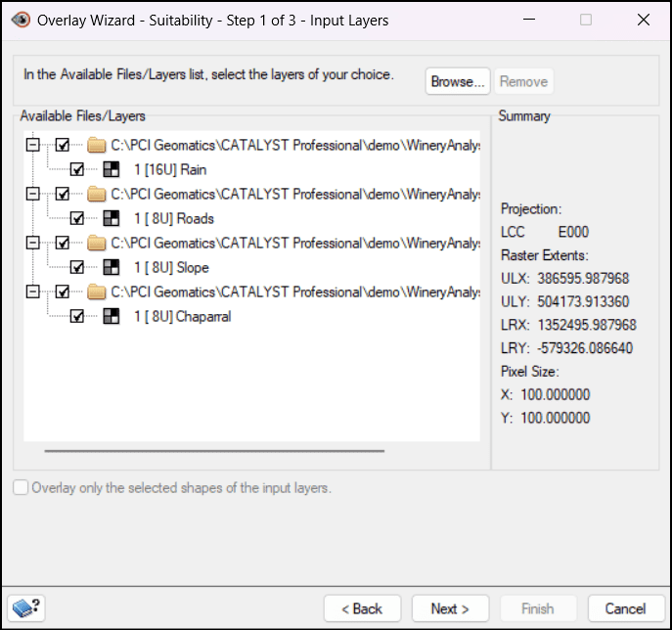Uncheck the file checkbox above Rain
Screen dimensions: 672x630
point(63,145)
